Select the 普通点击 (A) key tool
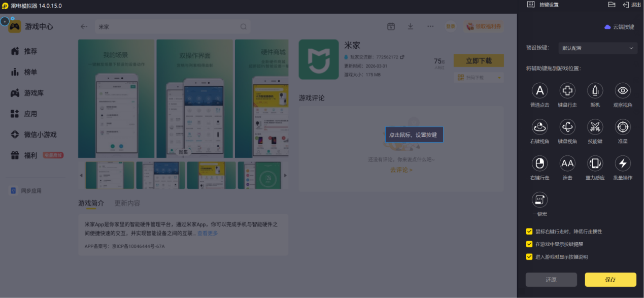644x298 pixels. pos(539,91)
